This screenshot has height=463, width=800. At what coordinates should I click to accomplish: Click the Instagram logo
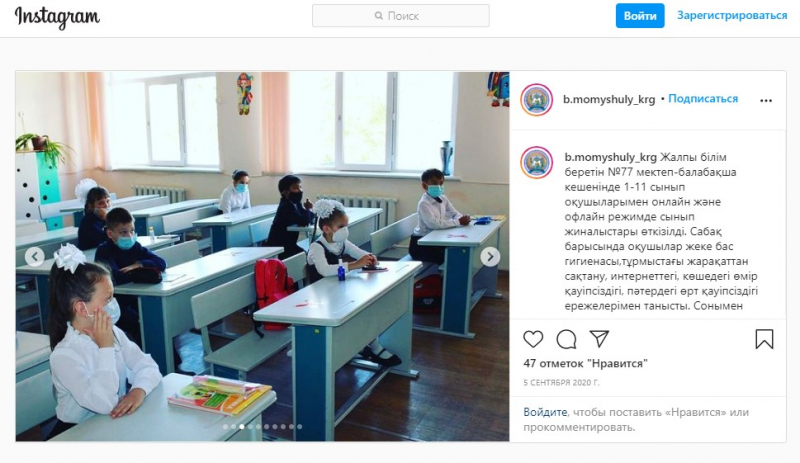(57, 17)
